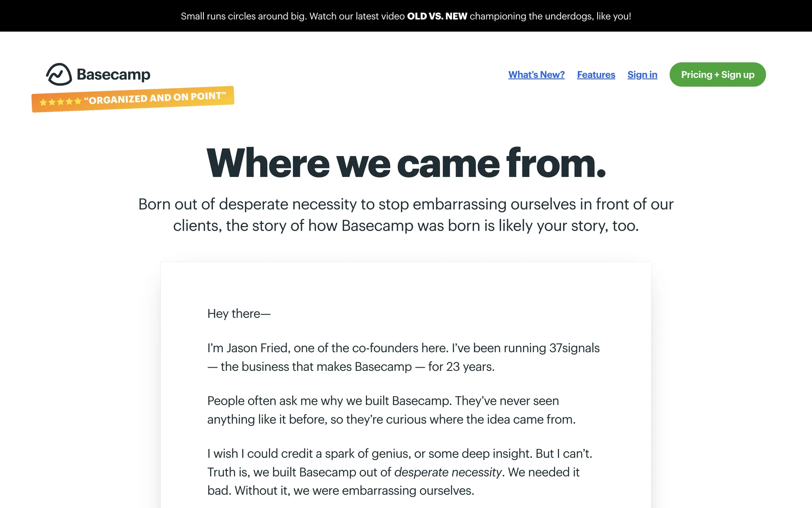Click the "Where we came from." heading
This screenshot has width=812, height=508.
[406, 163]
